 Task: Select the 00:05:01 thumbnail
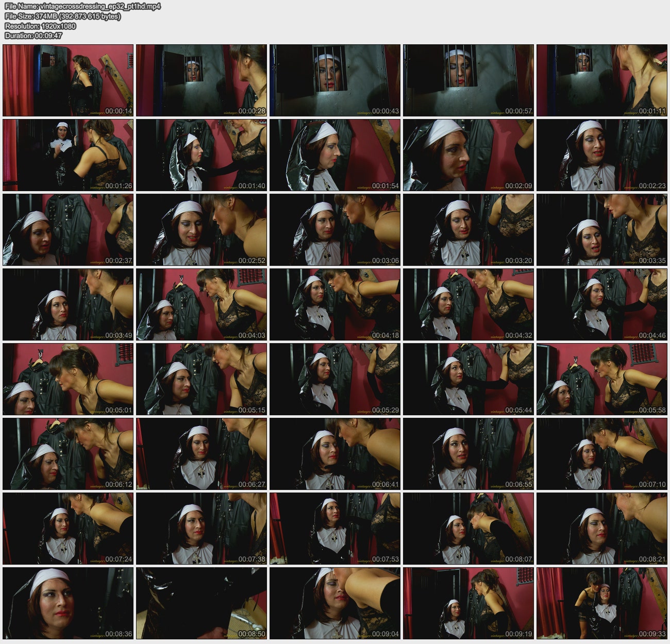(68, 379)
